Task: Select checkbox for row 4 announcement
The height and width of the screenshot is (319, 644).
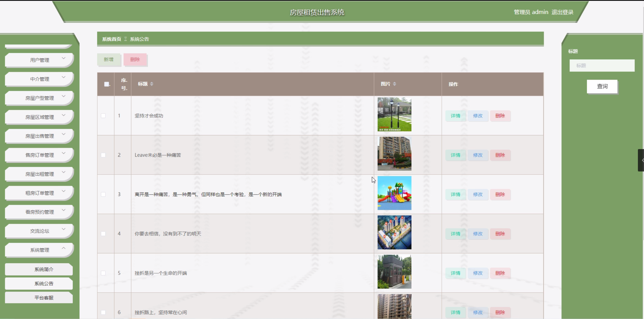Action: 103,234
